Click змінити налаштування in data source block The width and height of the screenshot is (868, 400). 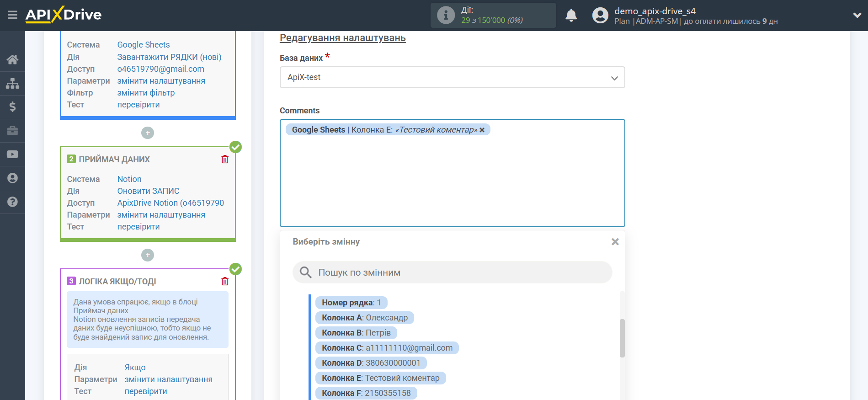point(161,81)
